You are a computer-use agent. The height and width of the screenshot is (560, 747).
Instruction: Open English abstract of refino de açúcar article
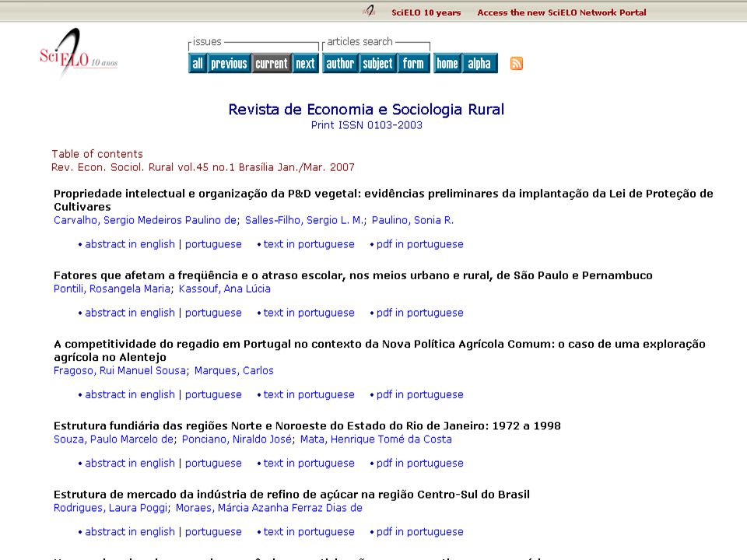point(130,531)
